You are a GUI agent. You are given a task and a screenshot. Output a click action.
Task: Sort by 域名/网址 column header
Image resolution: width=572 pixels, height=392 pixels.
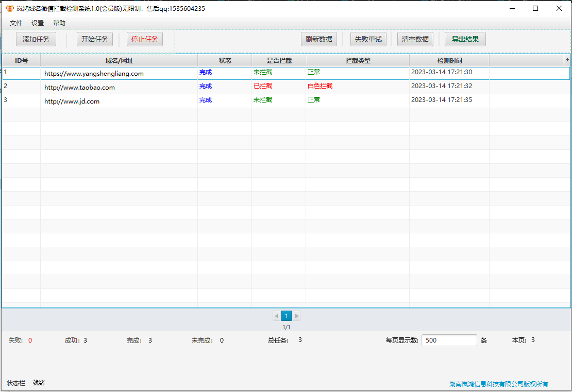point(119,61)
